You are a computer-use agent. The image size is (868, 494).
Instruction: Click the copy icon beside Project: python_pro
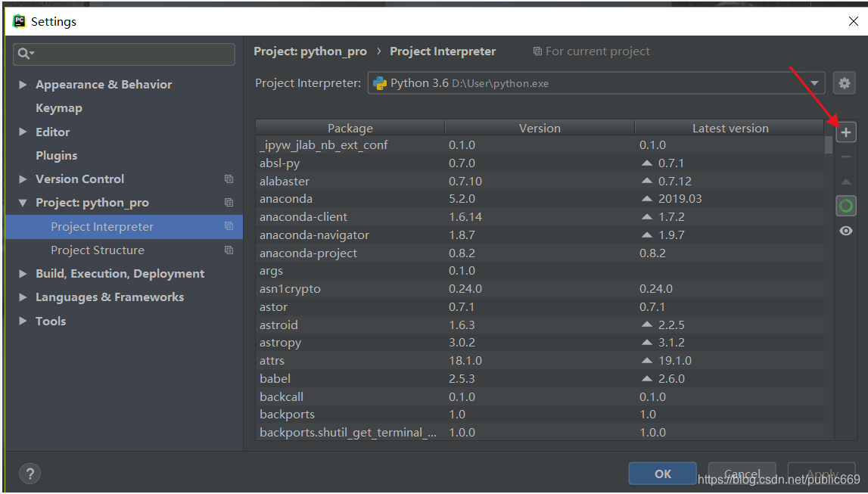tap(229, 203)
